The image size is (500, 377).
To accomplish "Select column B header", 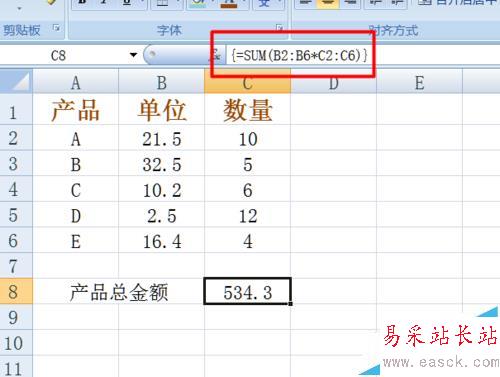I will tap(162, 81).
